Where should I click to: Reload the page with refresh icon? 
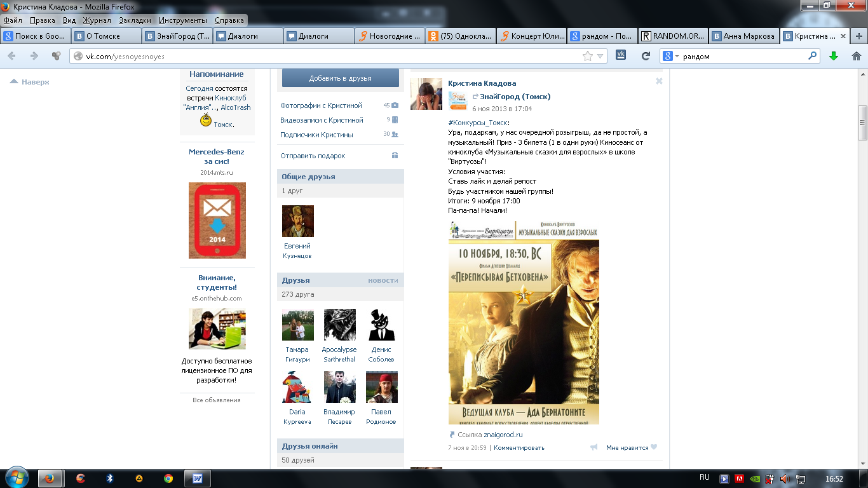tap(646, 56)
